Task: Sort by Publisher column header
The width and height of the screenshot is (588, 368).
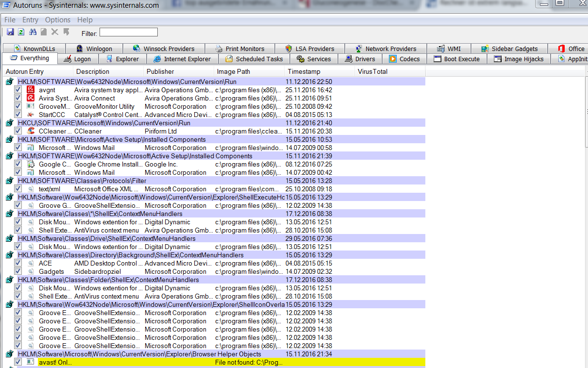Action: click(x=179, y=71)
